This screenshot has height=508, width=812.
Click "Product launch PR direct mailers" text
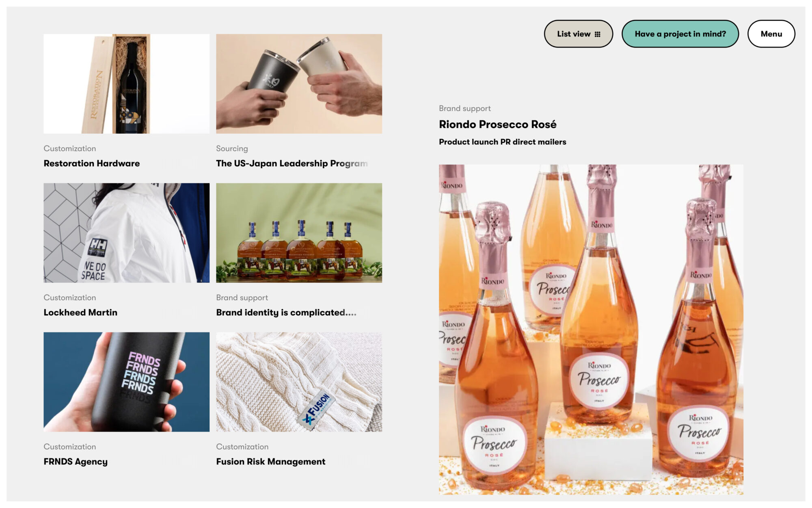(x=502, y=142)
